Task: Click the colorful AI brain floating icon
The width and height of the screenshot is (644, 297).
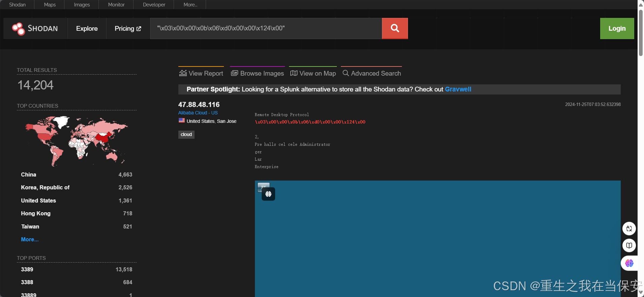Action: 629,263
